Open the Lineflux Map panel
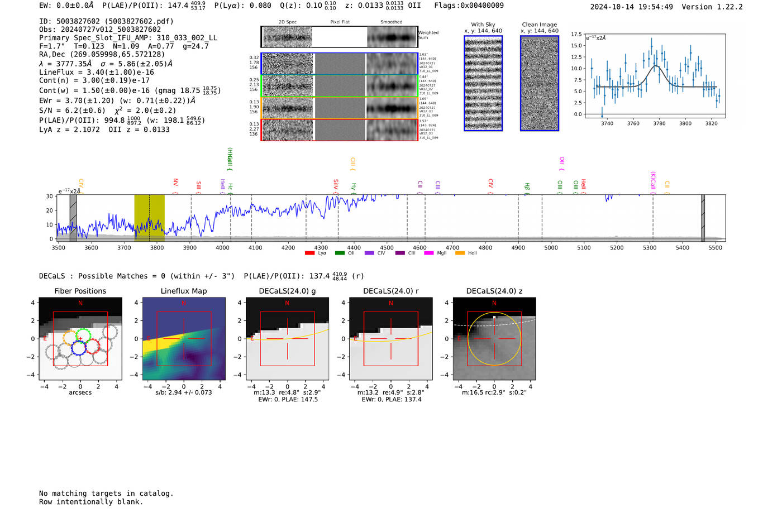The image size is (782, 532). [x=184, y=339]
